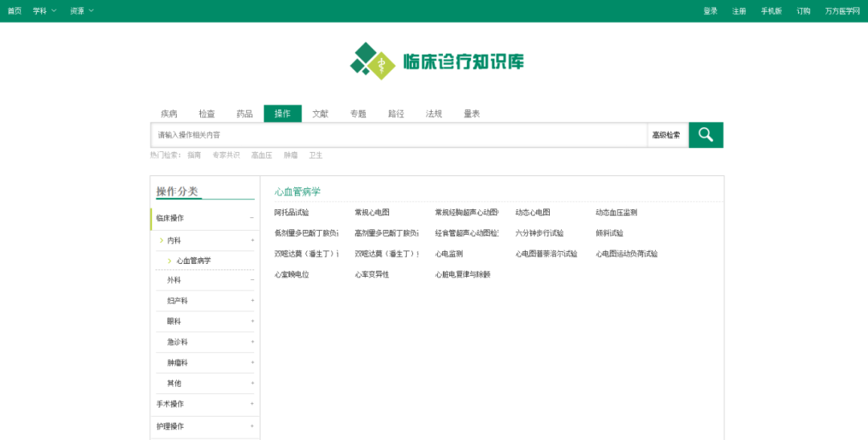Open the 学科 dropdown in top bar

pos(45,10)
